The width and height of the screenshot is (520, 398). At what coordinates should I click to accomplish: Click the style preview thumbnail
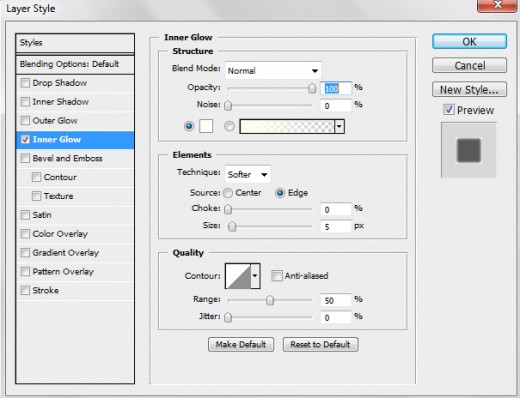[469, 150]
